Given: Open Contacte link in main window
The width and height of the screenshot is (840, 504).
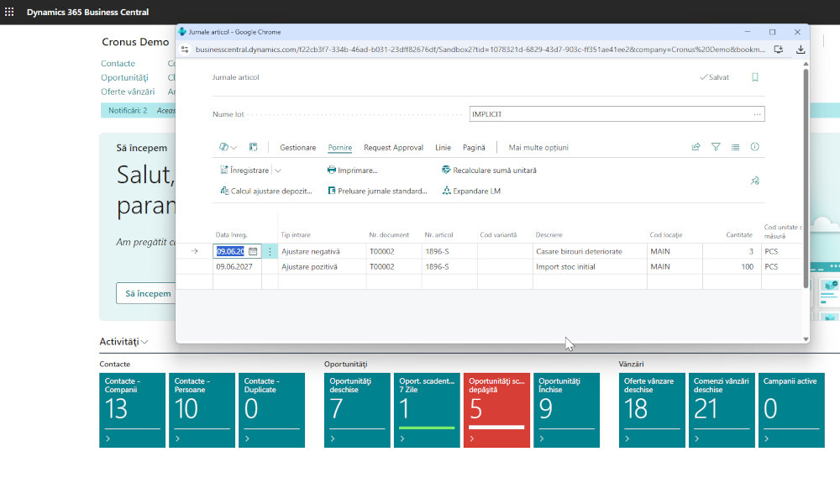Looking at the screenshot, I should click(118, 63).
